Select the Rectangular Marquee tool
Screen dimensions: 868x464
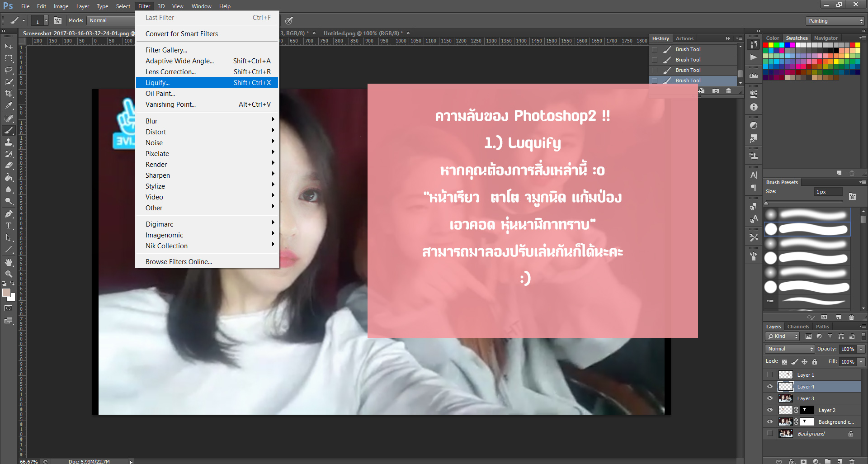(x=9, y=58)
